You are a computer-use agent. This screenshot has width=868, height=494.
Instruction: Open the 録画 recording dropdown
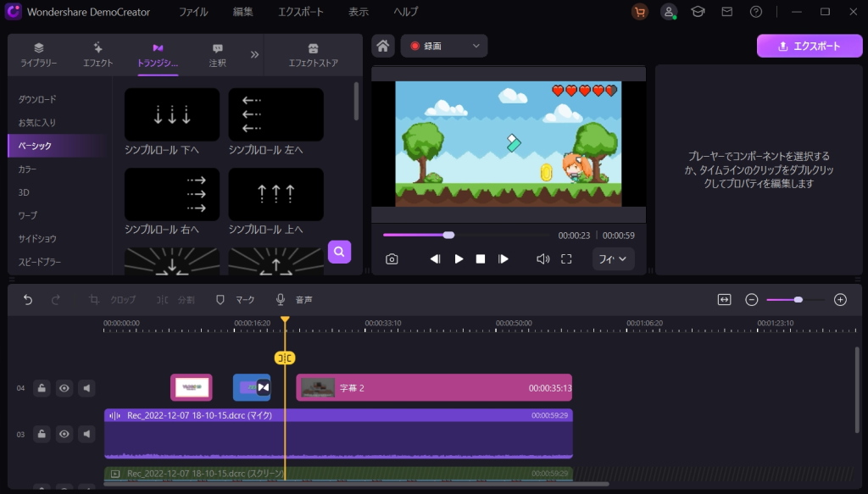[445, 46]
